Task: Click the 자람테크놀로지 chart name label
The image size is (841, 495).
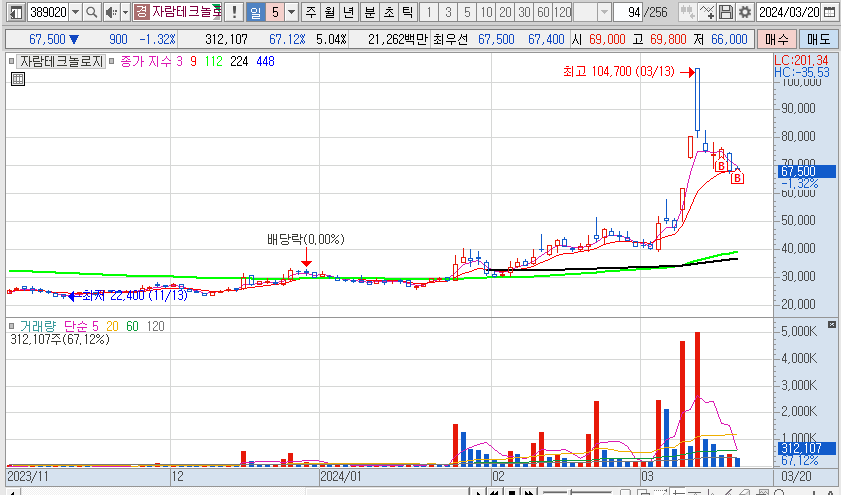Action: (61, 62)
